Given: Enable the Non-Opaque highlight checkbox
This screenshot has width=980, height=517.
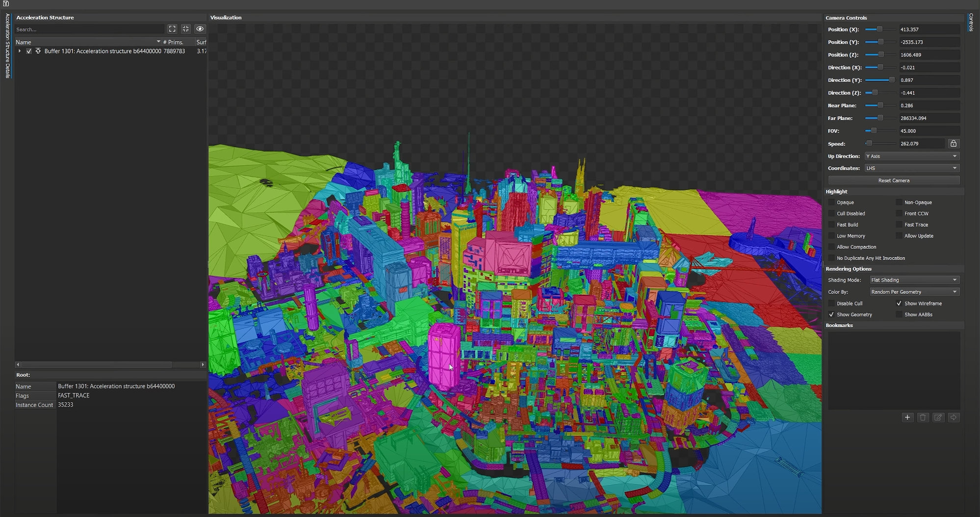Looking at the screenshot, I should tap(899, 202).
